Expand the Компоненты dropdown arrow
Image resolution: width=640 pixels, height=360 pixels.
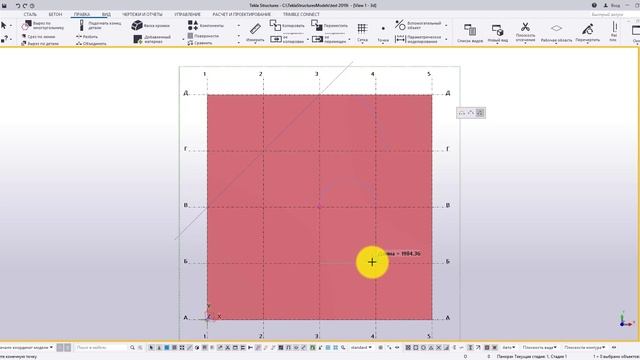click(x=239, y=26)
